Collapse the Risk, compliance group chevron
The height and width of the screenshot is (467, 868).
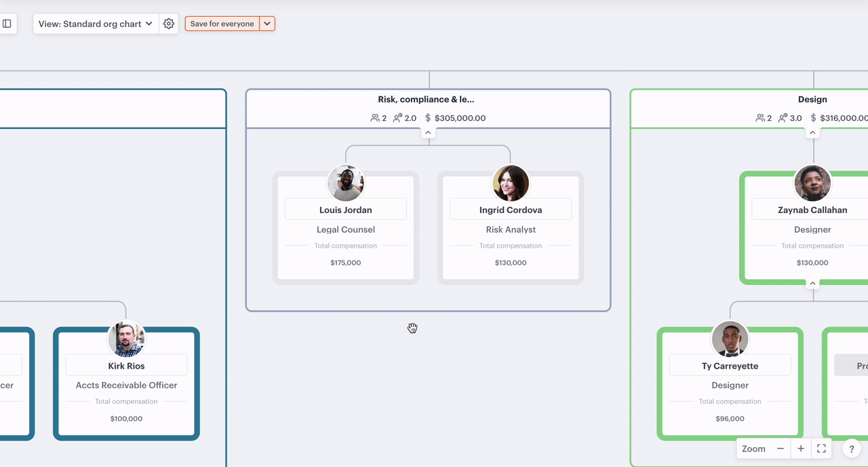428,132
